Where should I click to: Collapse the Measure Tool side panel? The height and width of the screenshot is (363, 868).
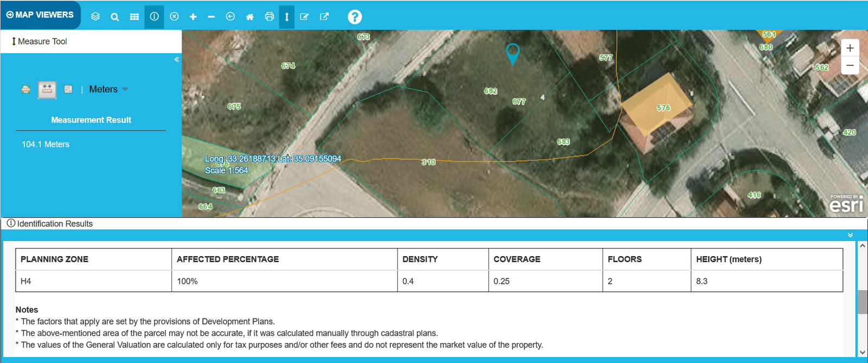tap(176, 59)
